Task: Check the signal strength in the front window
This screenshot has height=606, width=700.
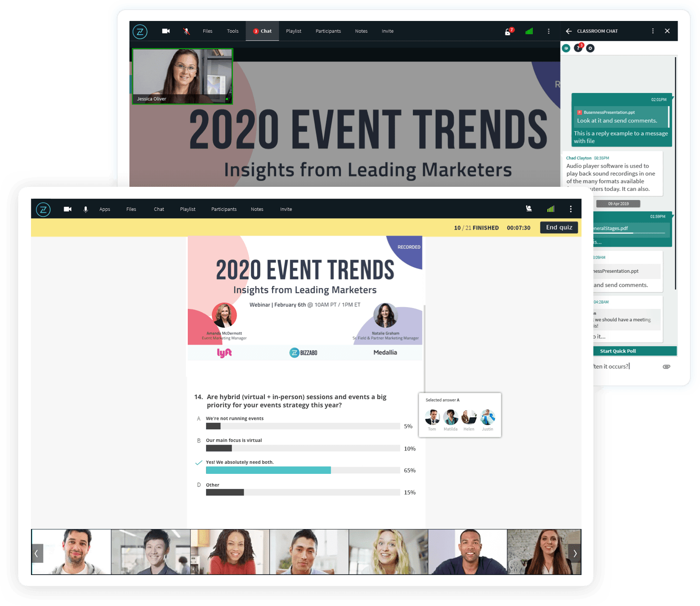Action: click(x=551, y=209)
